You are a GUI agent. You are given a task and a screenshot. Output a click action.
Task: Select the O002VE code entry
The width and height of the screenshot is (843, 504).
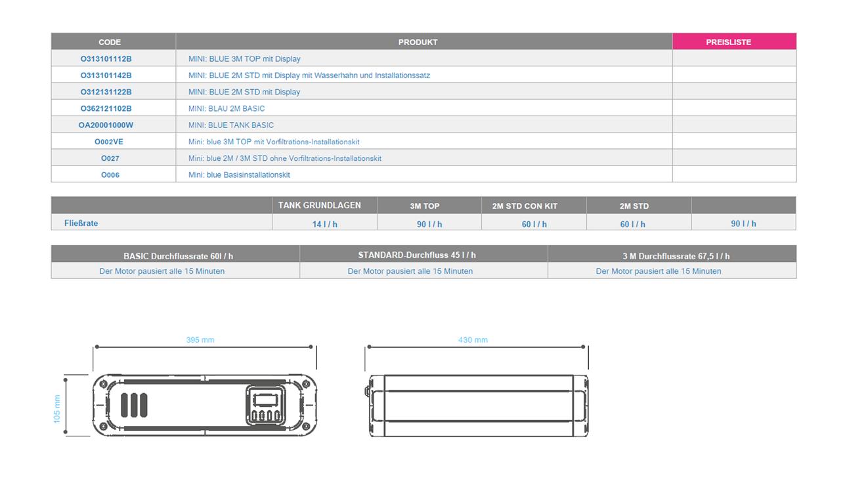click(x=109, y=142)
